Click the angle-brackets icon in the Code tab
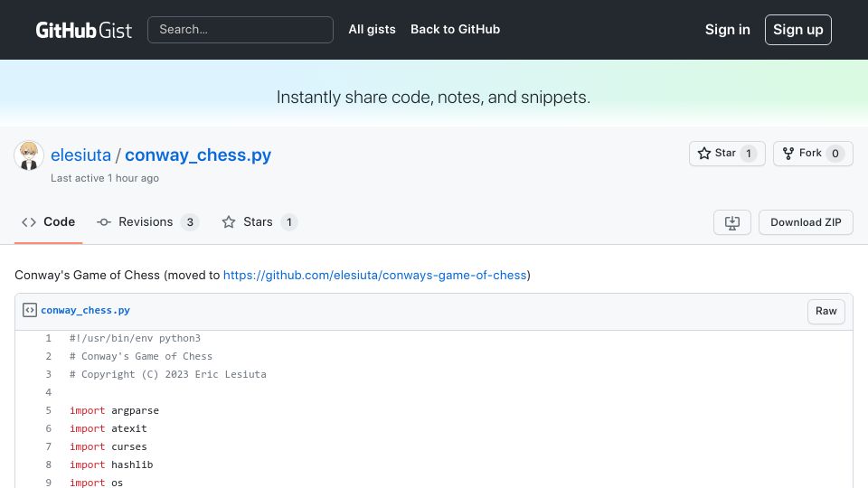This screenshot has height=488, width=868. [29, 222]
